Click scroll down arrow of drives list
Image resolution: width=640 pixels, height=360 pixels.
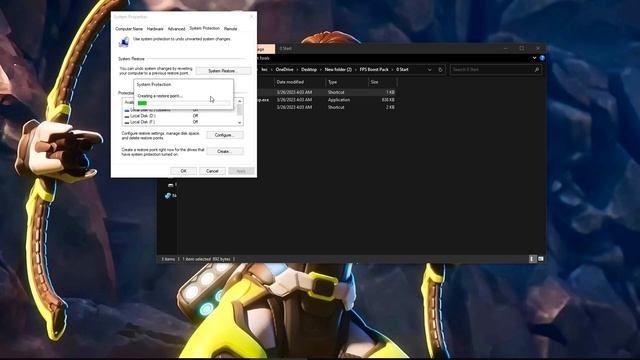(x=240, y=122)
